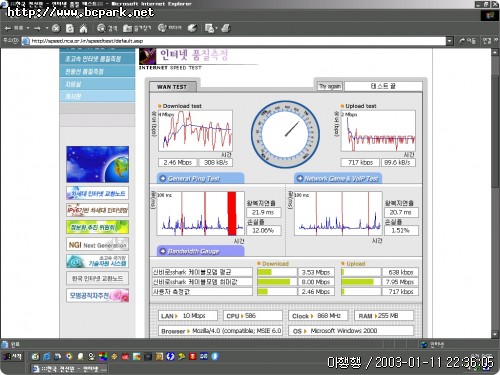500x375 pixels.
Task: Click the vertical scrollbar down arrow
Action: [495, 334]
